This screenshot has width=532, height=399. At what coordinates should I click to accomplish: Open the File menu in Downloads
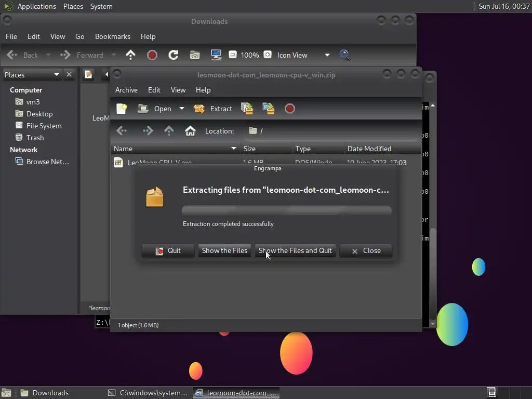pyautogui.click(x=11, y=36)
